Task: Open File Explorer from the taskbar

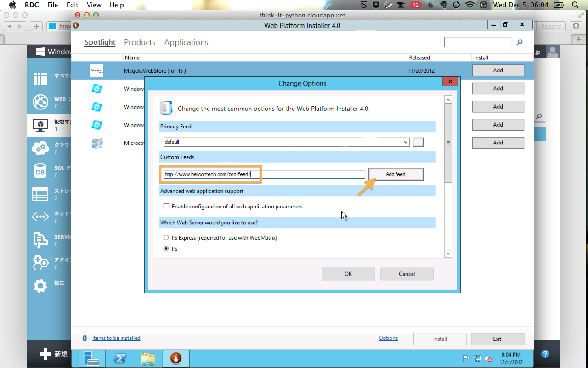Action: pos(148,358)
